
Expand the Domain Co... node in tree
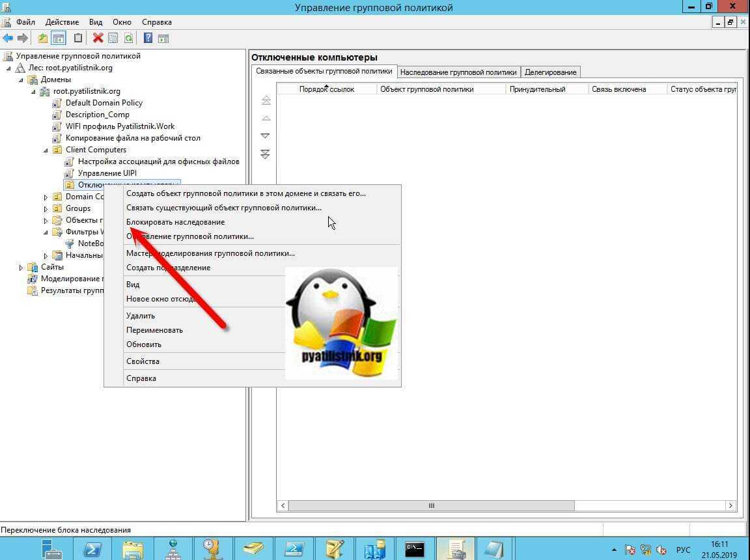click(46, 197)
